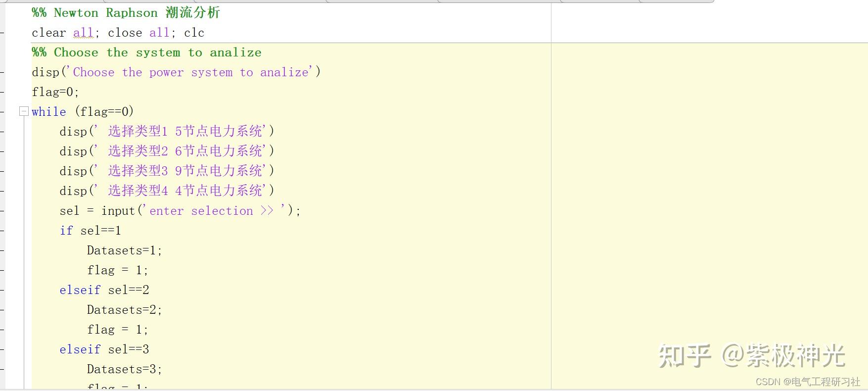The width and height of the screenshot is (868, 391).
Task: Set breakpoint dash beside 'flag=0;' line
Action: (2, 92)
